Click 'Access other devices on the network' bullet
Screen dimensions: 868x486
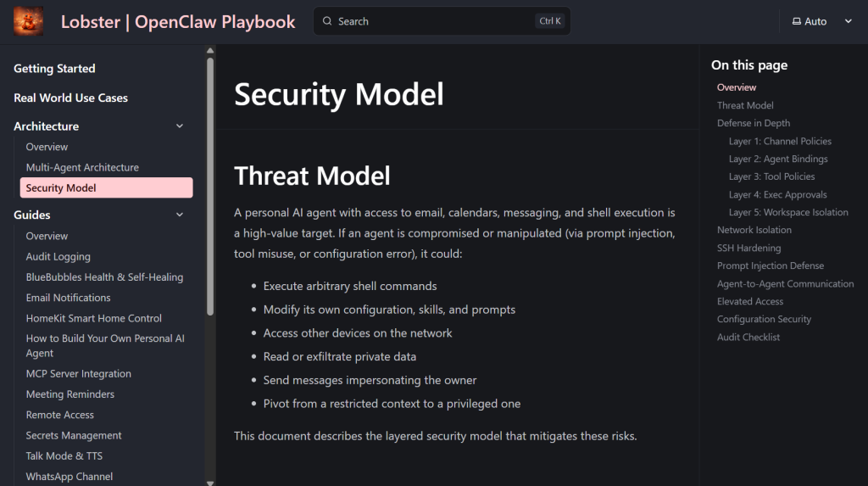(x=358, y=333)
